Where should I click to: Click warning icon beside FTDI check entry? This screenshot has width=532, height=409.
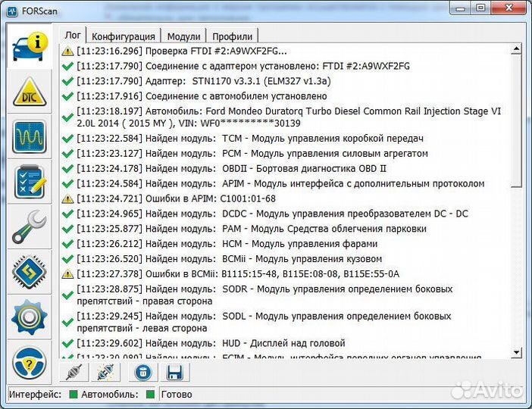click(68, 52)
